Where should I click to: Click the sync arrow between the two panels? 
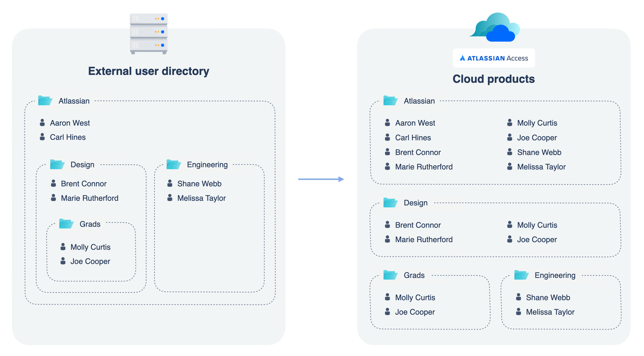tap(321, 179)
